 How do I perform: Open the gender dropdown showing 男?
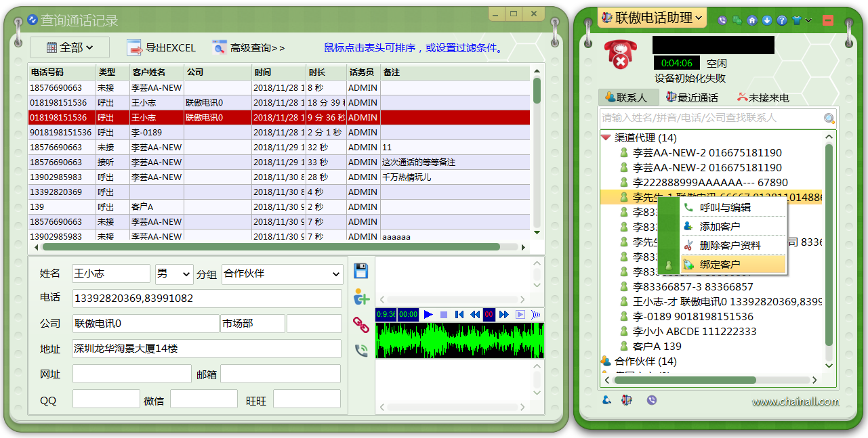[174, 273]
